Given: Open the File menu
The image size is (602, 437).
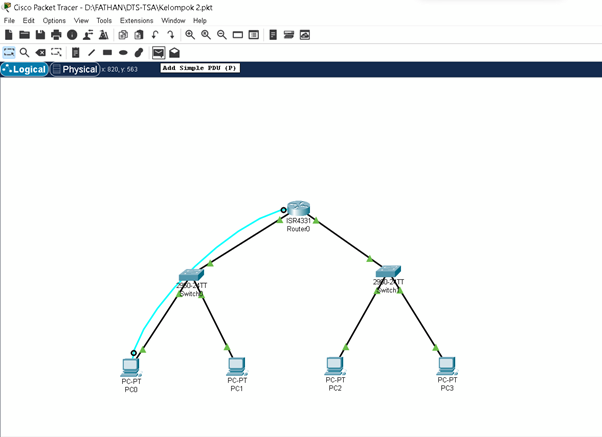Looking at the screenshot, I should 9,20.
